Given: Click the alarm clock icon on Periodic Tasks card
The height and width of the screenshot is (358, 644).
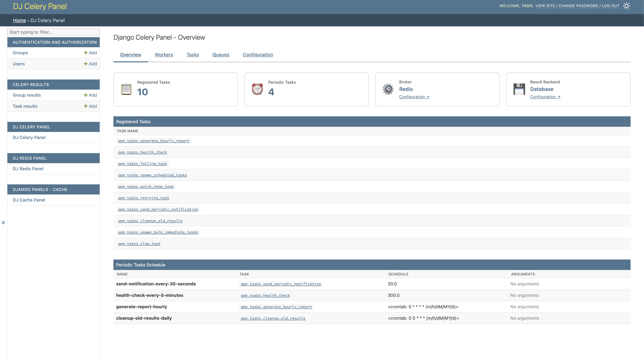Looking at the screenshot, I should click(x=257, y=89).
